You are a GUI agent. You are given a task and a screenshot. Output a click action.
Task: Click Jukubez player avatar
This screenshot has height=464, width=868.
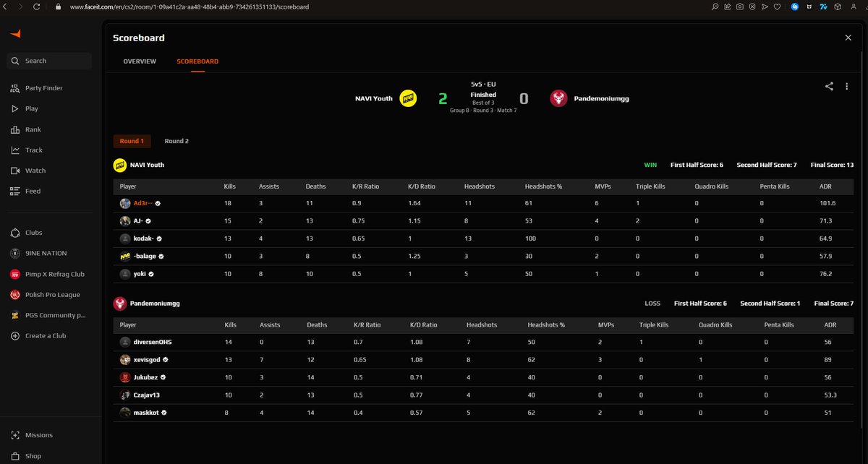tap(125, 377)
